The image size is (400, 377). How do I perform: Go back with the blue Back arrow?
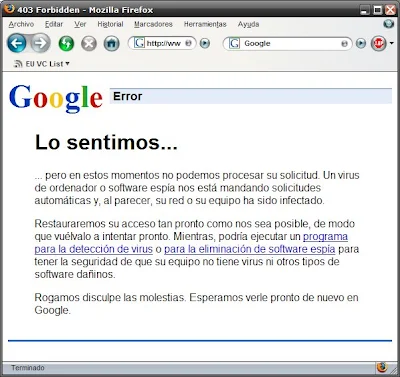17,43
